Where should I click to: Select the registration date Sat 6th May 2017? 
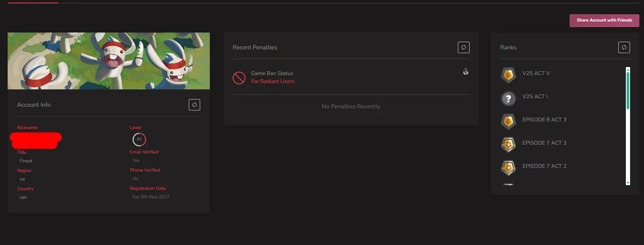point(151,197)
